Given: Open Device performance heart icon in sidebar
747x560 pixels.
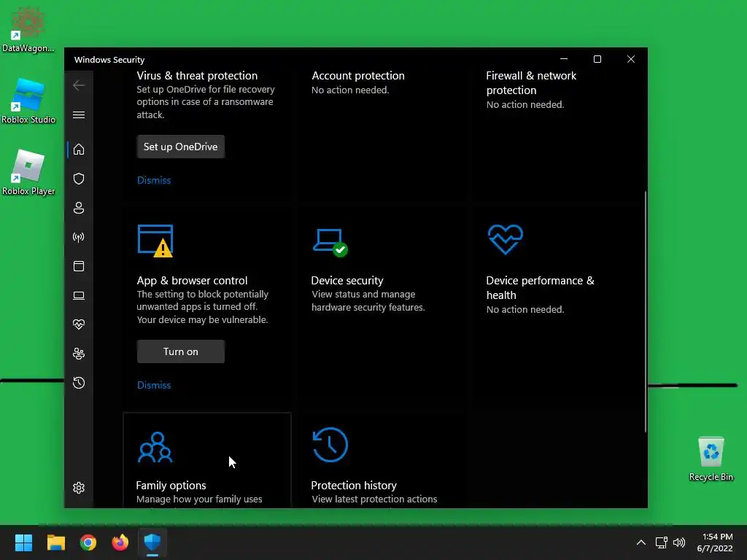Looking at the screenshot, I should pyautogui.click(x=79, y=324).
